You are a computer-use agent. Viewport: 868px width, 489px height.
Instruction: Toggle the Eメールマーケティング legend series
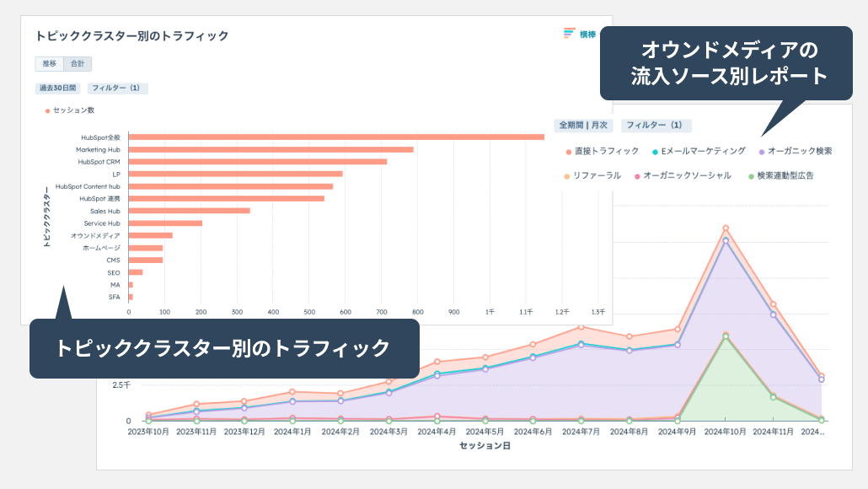click(x=699, y=151)
